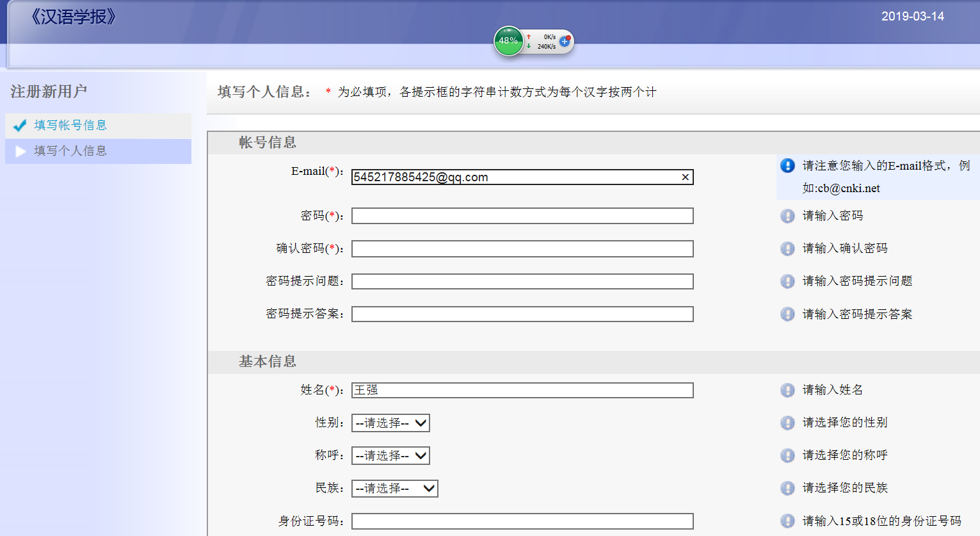Click the info icon next to 请选择您的性别

[x=787, y=423]
